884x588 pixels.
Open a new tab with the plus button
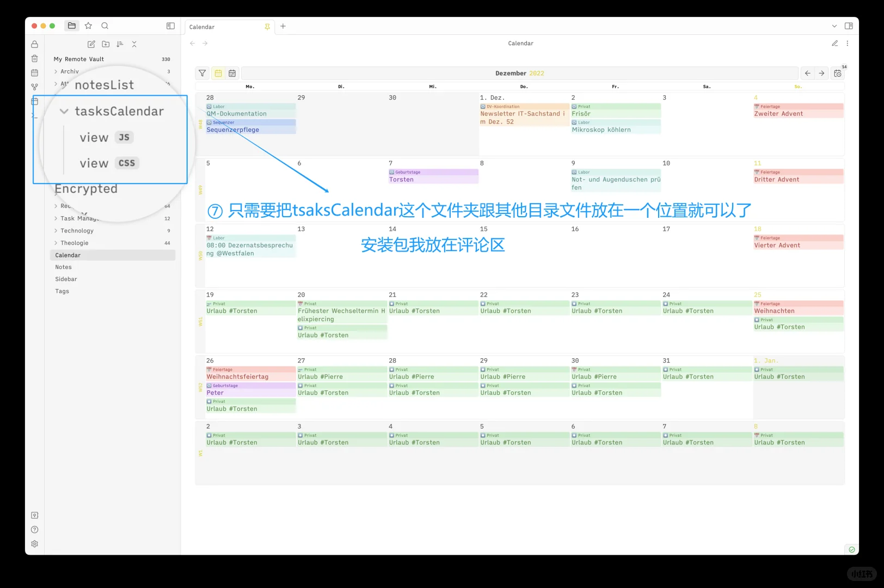tap(283, 26)
